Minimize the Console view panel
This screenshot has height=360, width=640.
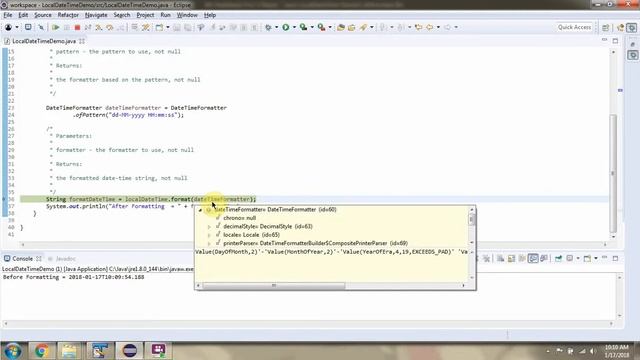[x=604, y=258]
